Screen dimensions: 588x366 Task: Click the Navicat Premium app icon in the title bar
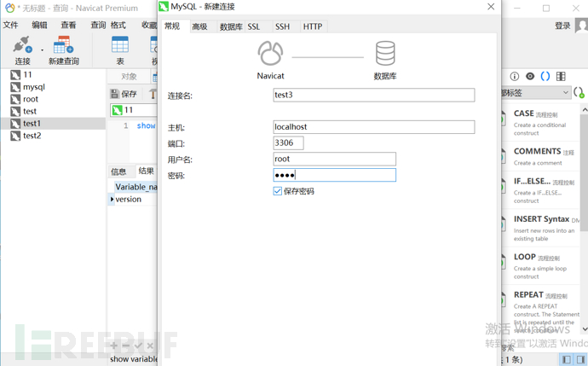click(x=10, y=8)
